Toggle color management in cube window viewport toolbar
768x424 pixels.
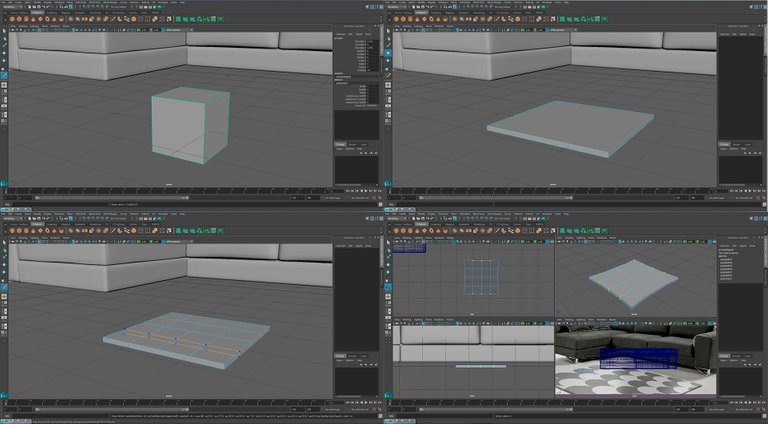tap(163, 30)
